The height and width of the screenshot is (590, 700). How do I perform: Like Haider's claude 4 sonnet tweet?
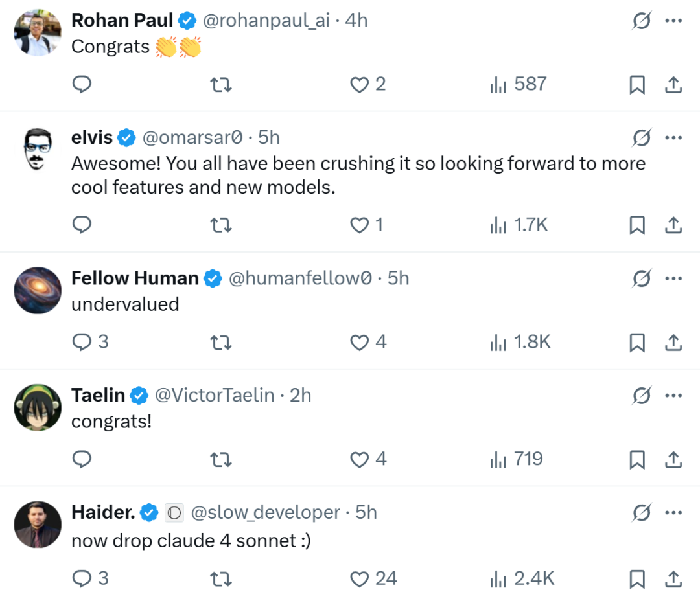click(359, 578)
